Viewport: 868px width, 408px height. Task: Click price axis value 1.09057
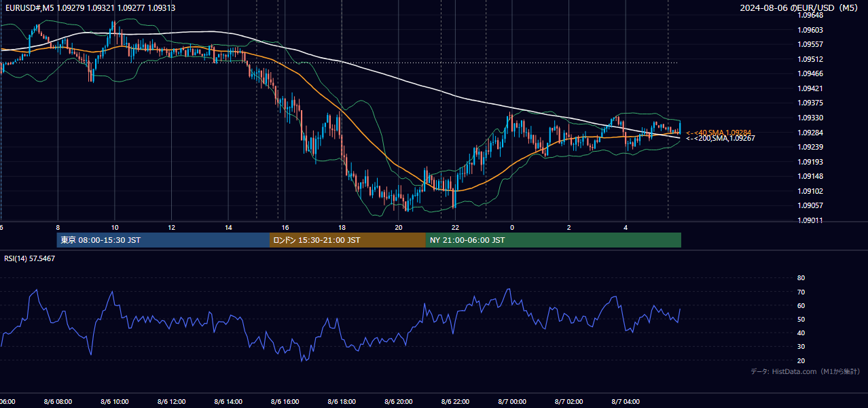(810, 206)
